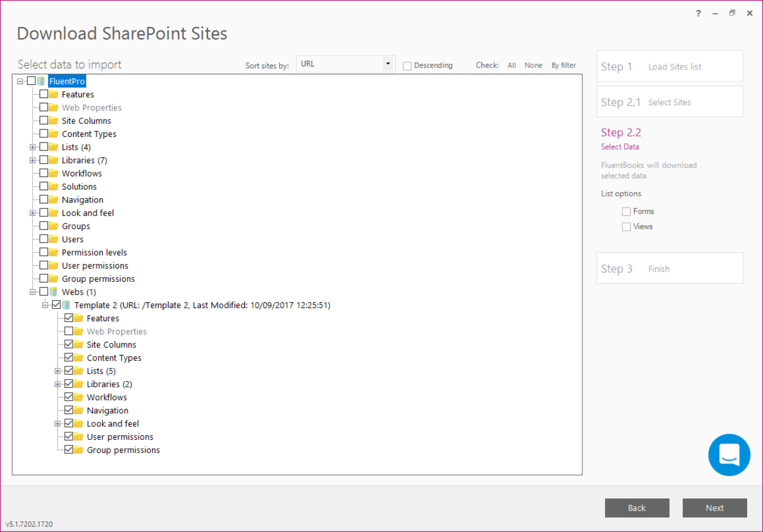Expand the Libraries (2) node

click(58, 384)
